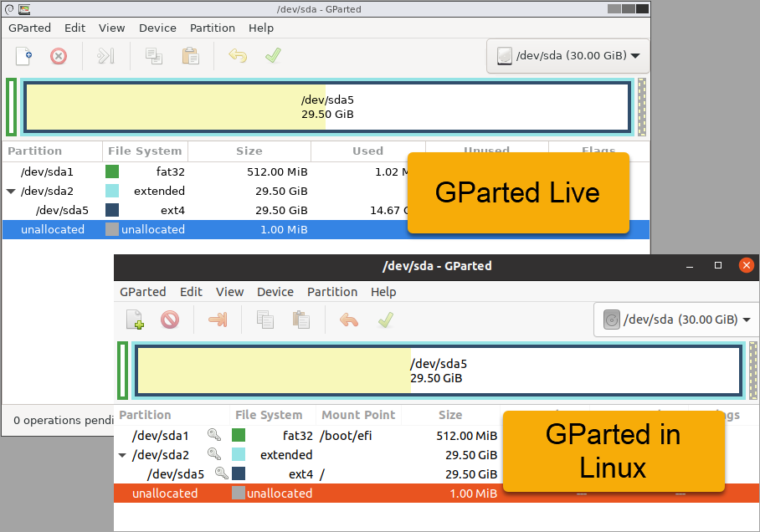
Task: Click Copy partition icon in front GParted window
Action: pyautogui.click(x=265, y=320)
